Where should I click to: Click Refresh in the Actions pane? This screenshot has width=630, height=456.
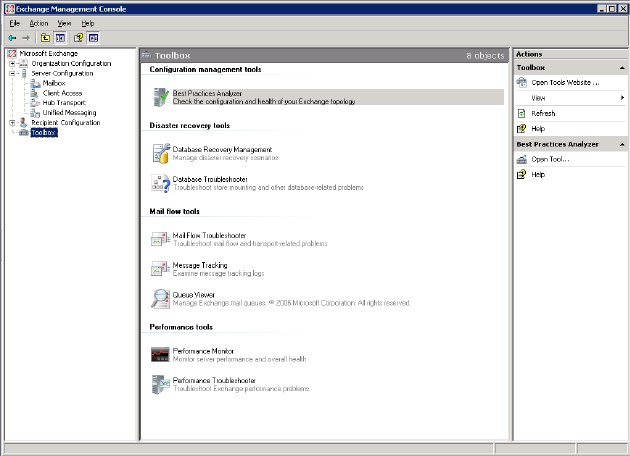(543, 113)
